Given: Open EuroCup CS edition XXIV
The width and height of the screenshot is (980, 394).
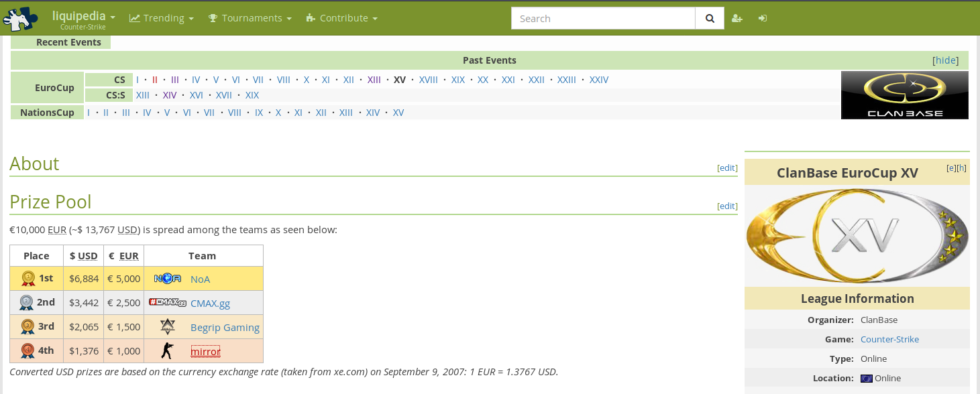Looking at the screenshot, I should (599, 80).
